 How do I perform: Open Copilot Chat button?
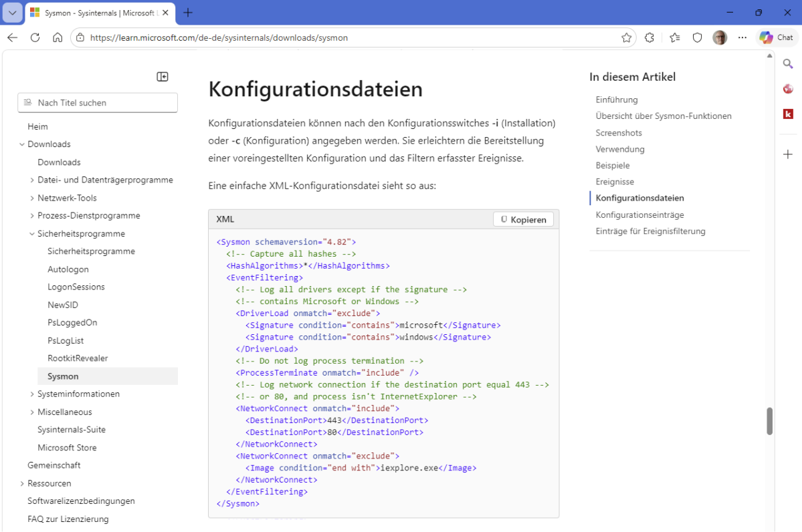[x=777, y=37]
